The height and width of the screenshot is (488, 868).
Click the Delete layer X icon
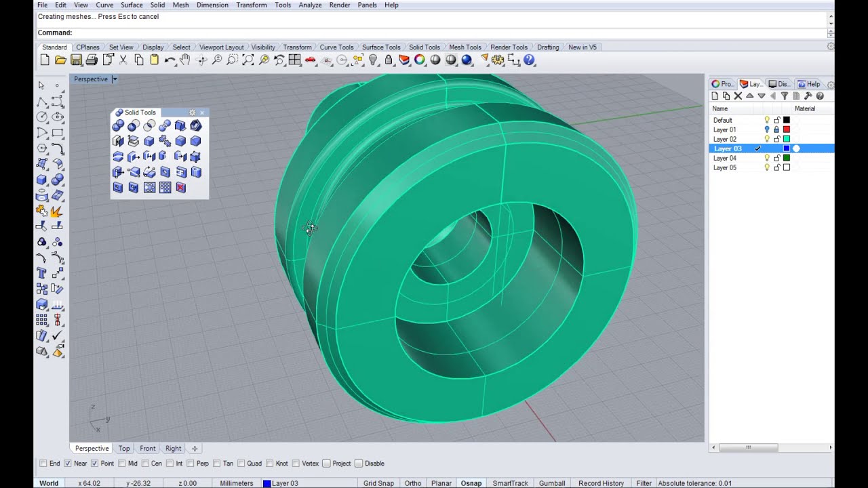[x=738, y=96]
